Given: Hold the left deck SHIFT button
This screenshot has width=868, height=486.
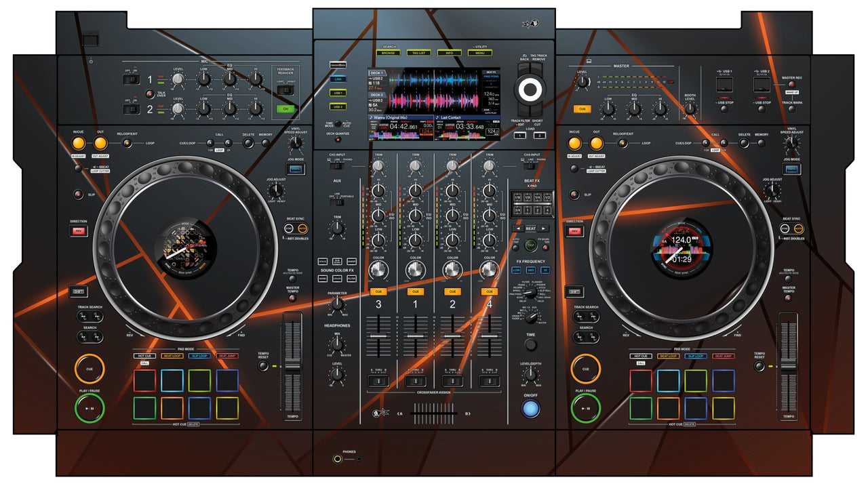Looking at the screenshot, I should 78,291.
